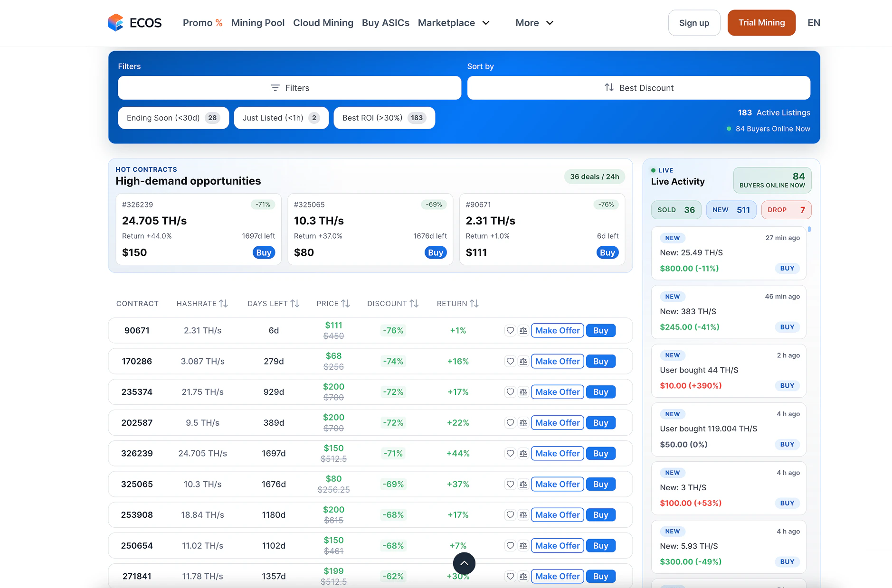The image size is (892, 588).
Task: Open the Promo % menu item
Action: 203,23
